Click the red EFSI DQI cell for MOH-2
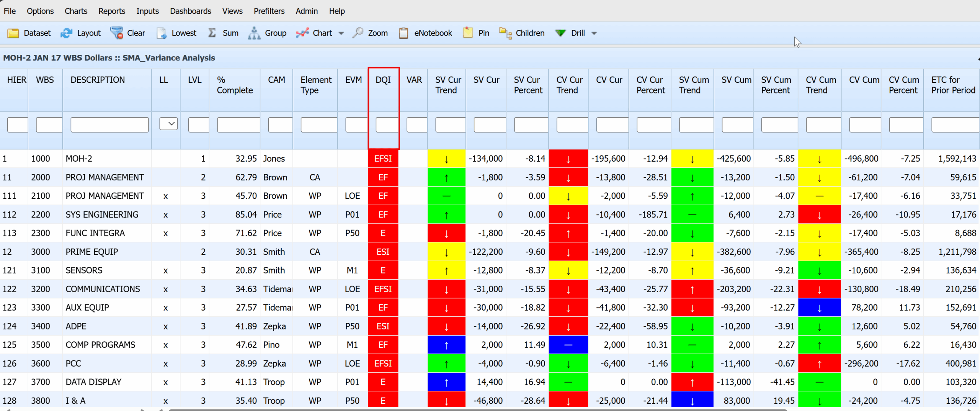 (383, 159)
